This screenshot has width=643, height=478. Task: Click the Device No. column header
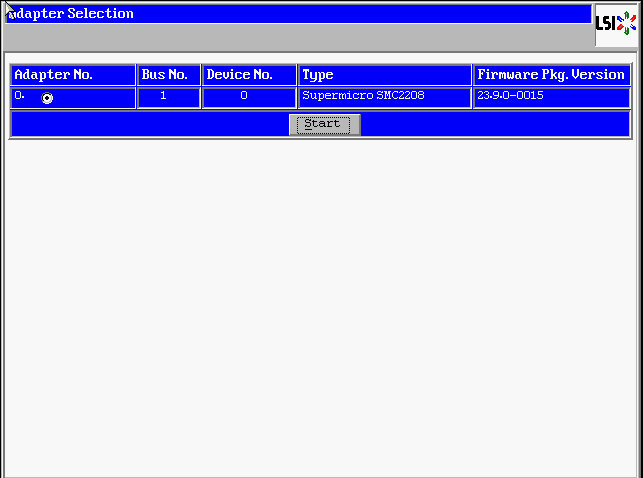[x=249, y=75]
